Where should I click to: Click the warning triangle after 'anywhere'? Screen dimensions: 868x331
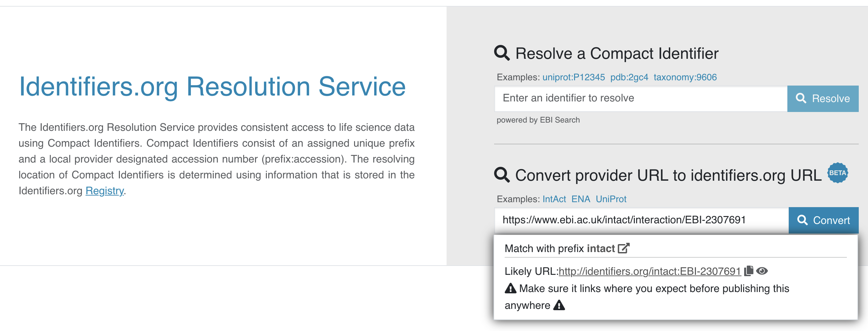(x=559, y=305)
